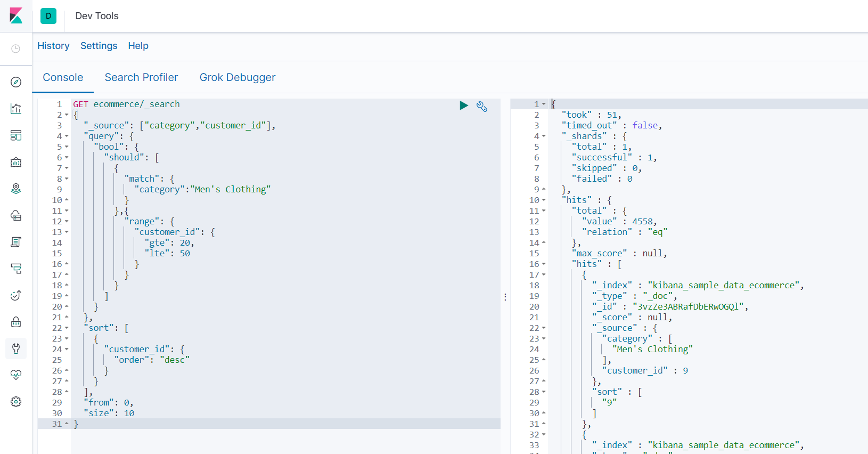This screenshot has width=868, height=454.
Task: Click the "size": 10 line
Action: [x=109, y=413]
